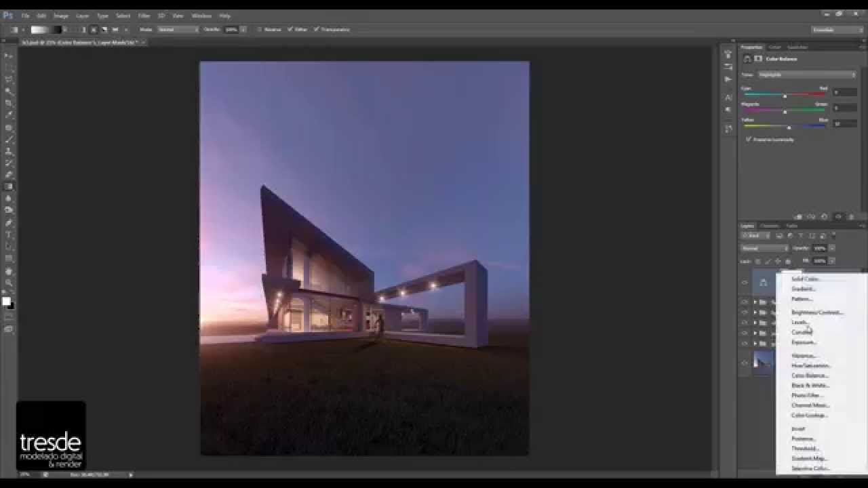Select the Clone Stamp tool
Viewport: 868px width, 488px height.
pyautogui.click(x=9, y=151)
